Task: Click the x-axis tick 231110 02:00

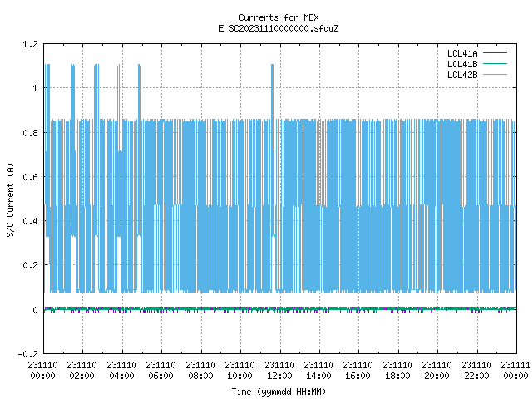Action: click(81, 371)
